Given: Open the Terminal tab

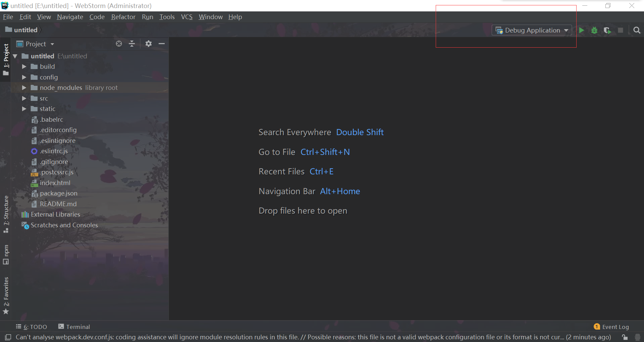Looking at the screenshot, I should coord(74,327).
